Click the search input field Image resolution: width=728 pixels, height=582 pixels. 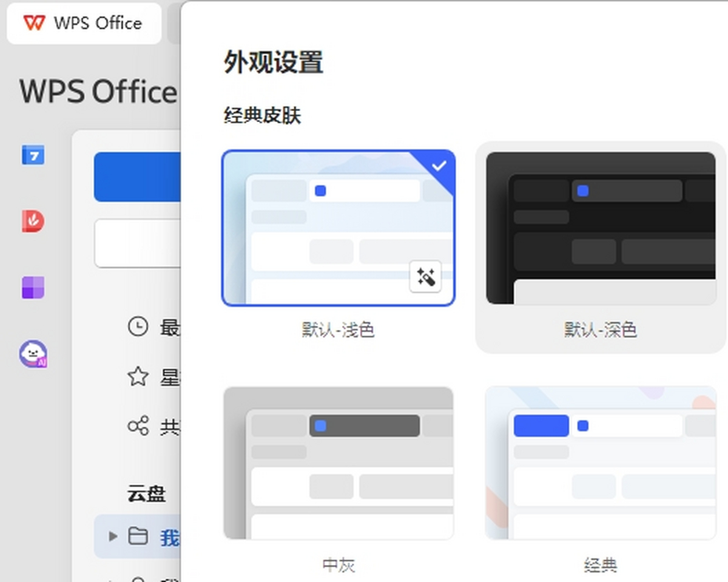[139, 243]
